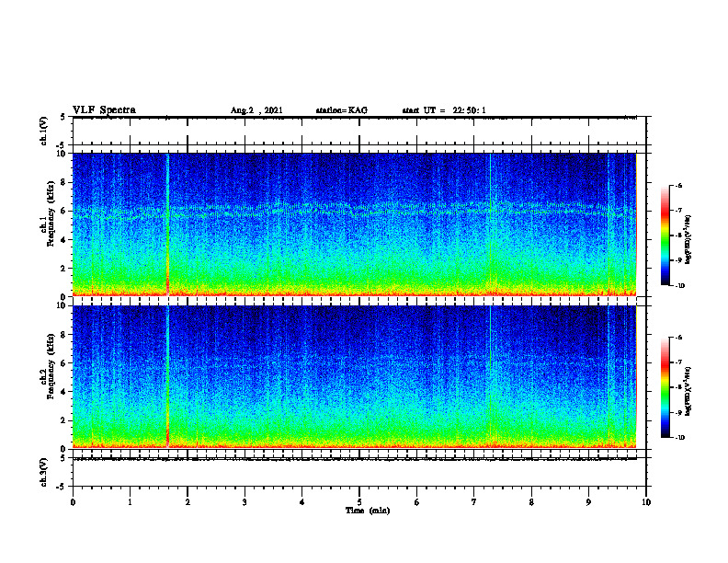
Task: Select the ch.2 "Frequency (kHz)" axis label
Action: click(51, 366)
